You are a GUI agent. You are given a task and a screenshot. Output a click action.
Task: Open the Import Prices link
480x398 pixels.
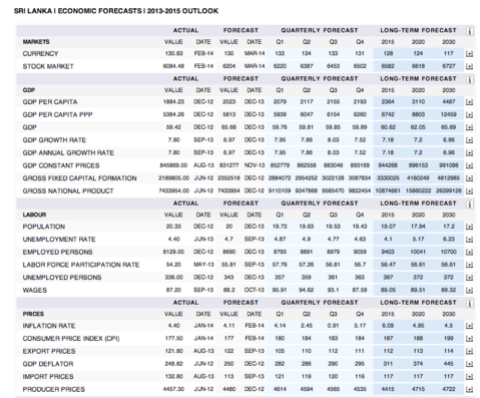[x=48, y=377]
